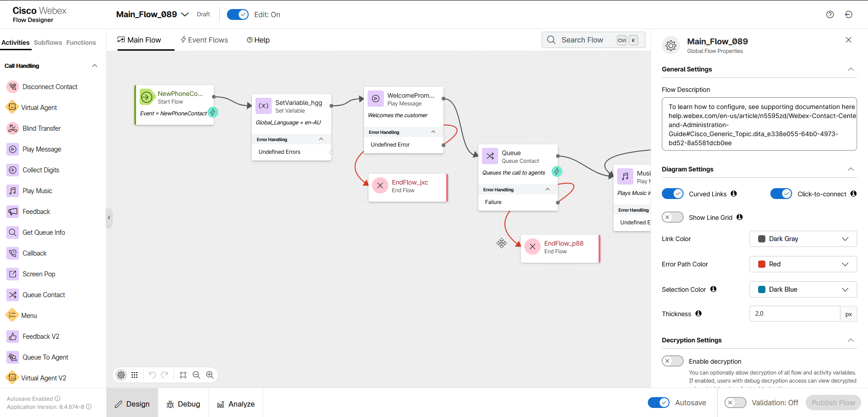This screenshot has width=868, height=417.
Task: Select the Callback activity icon
Action: [x=13, y=253]
